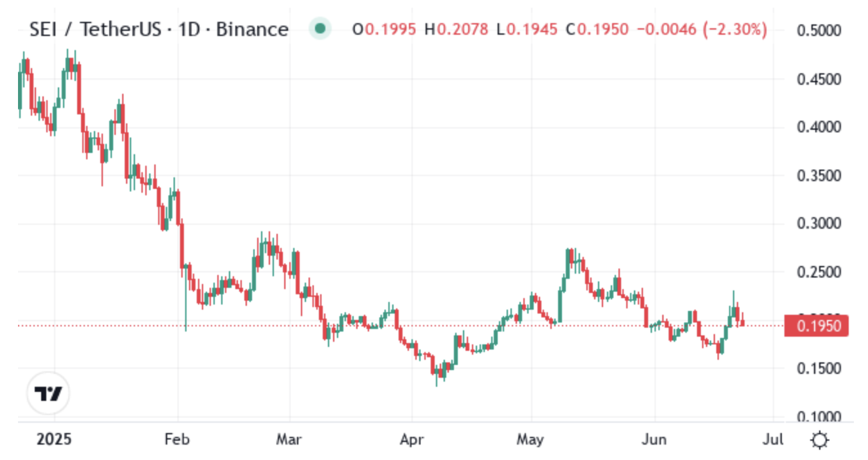
Task: Click the −0.0046 (−2.30%) change text
Action: (702, 30)
